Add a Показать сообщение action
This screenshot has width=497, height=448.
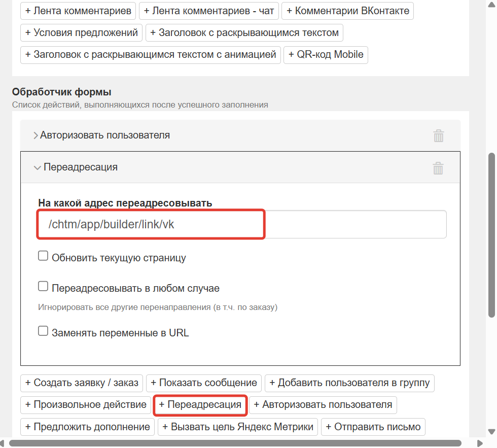pyautogui.click(x=203, y=383)
